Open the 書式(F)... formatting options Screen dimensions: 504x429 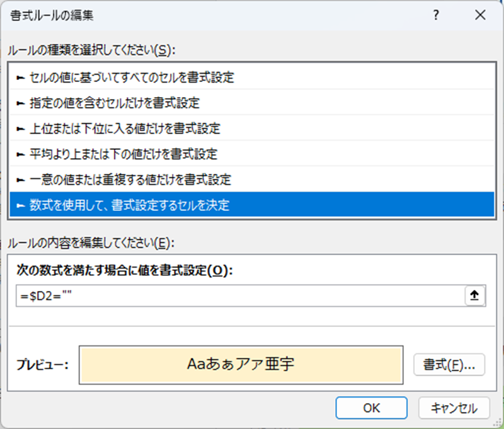(x=449, y=365)
